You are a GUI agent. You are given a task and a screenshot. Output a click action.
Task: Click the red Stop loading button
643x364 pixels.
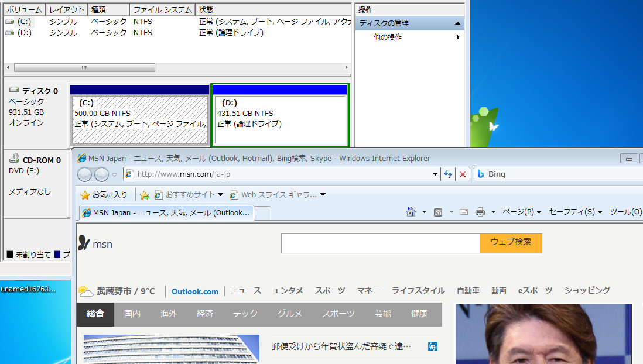click(463, 174)
